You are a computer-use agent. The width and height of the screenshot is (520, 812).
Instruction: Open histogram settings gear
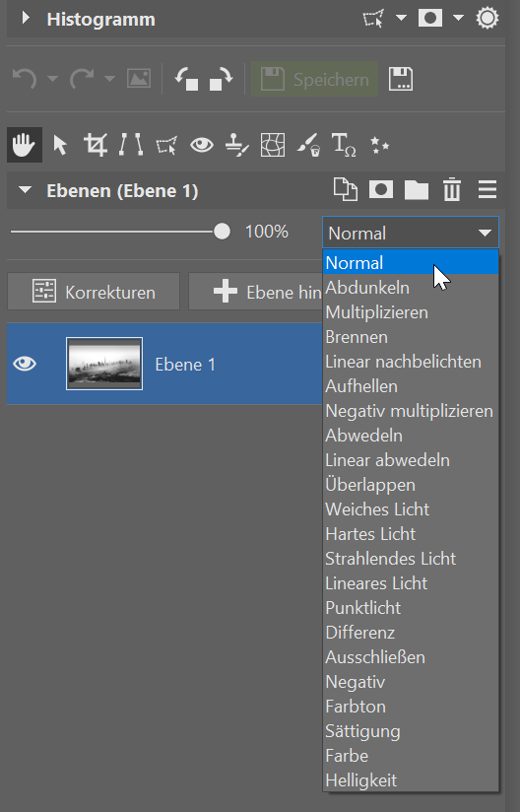tap(487, 19)
